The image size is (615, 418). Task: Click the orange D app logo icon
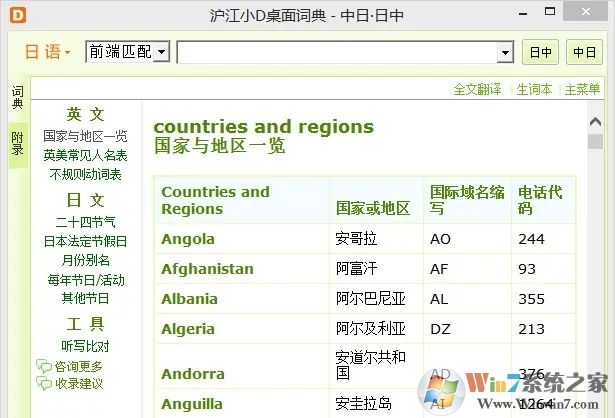[x=18, y=15]
